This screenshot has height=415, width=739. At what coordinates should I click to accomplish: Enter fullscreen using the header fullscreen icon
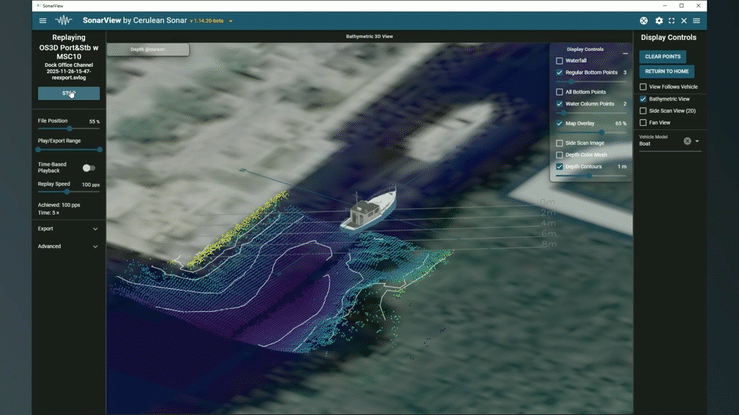click(x=671, y=21)
